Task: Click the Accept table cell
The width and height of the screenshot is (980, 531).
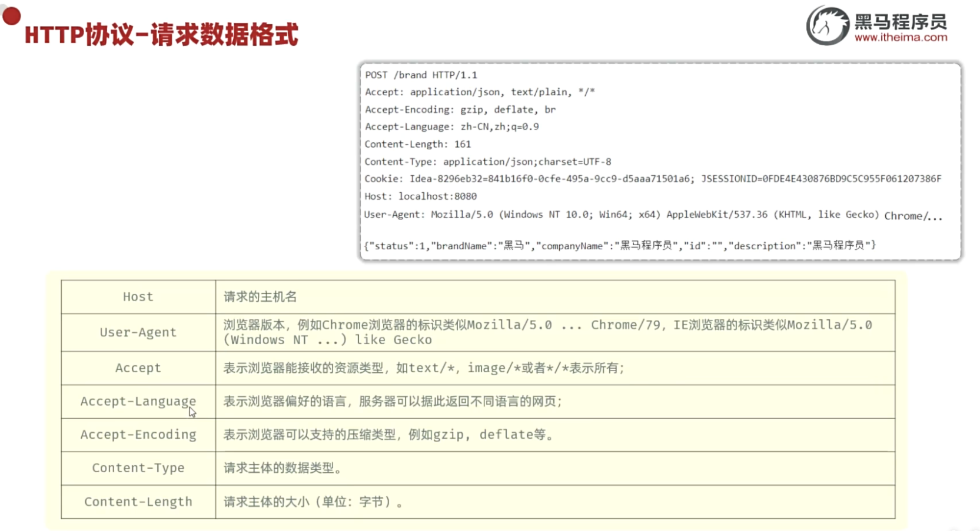Action: (138, 368)
